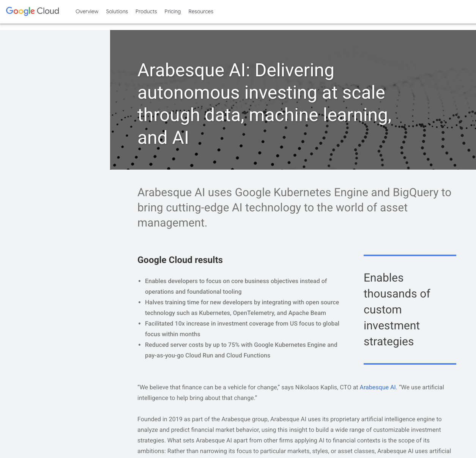Viewport: 476px width, 458px height.
Task: Click the pull quote about custom investment strategies
Action: pos(397,309)
